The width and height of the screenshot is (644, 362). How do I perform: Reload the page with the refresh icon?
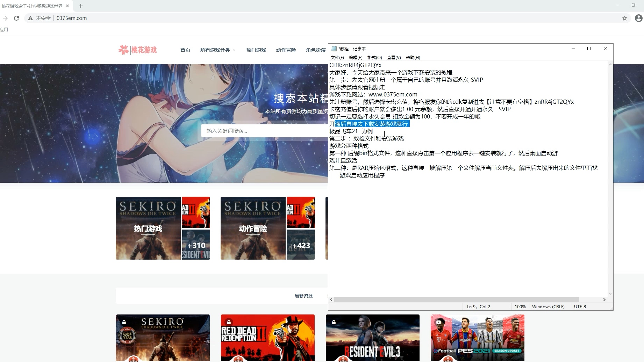click(x=16, y=18)
